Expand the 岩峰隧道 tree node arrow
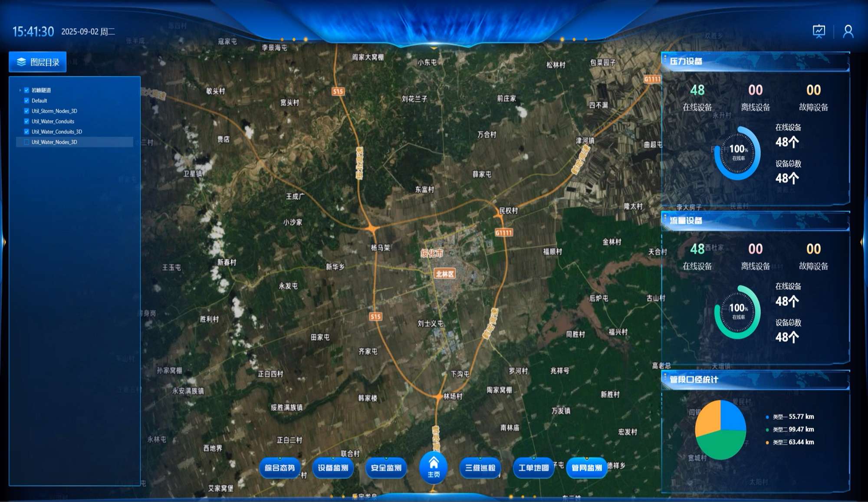 tap(20, 90)
